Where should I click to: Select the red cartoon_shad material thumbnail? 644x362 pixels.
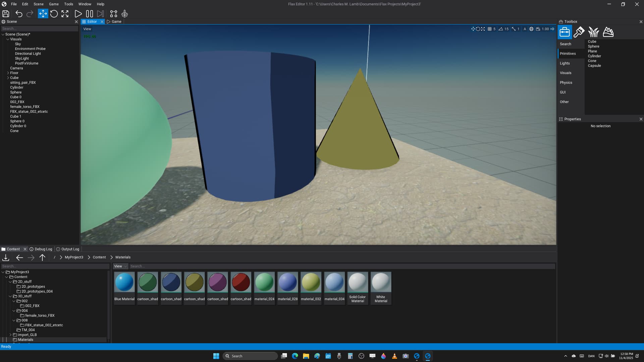(x=241, y=282)
